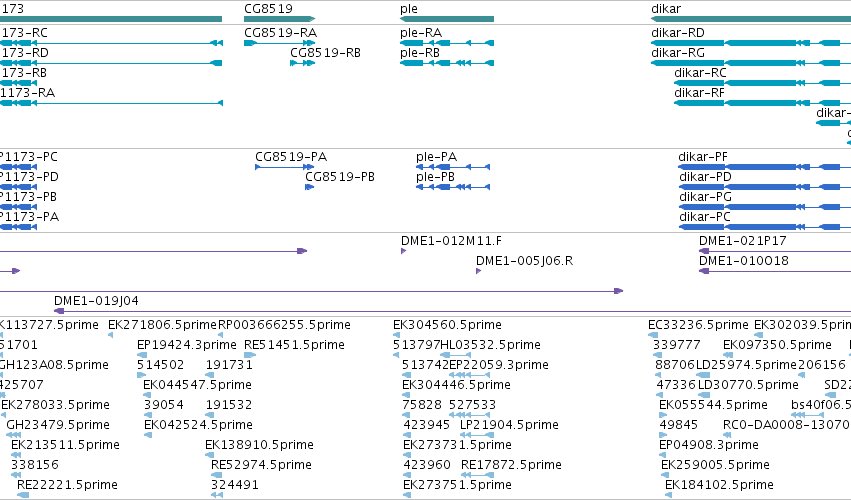The height and width of the screenshot is (500, 851).
Task: Click the dikar-PG protein label
Action: point(705,197)
